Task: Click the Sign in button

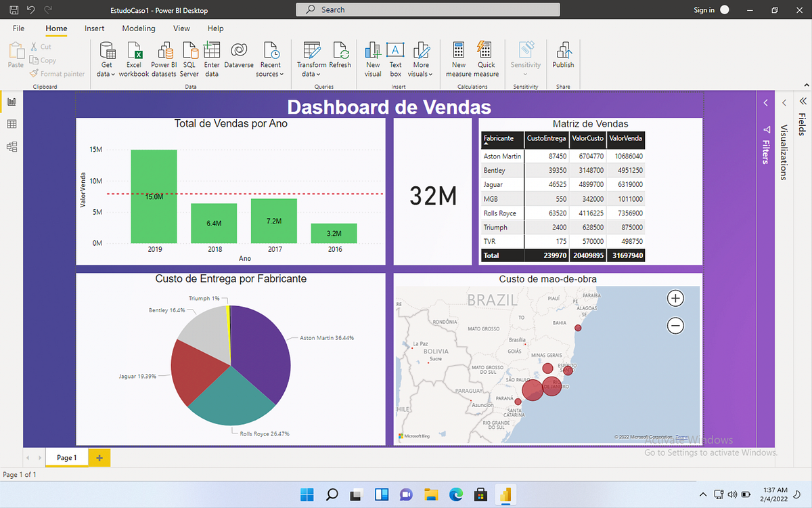Action: tap(704, 9)
